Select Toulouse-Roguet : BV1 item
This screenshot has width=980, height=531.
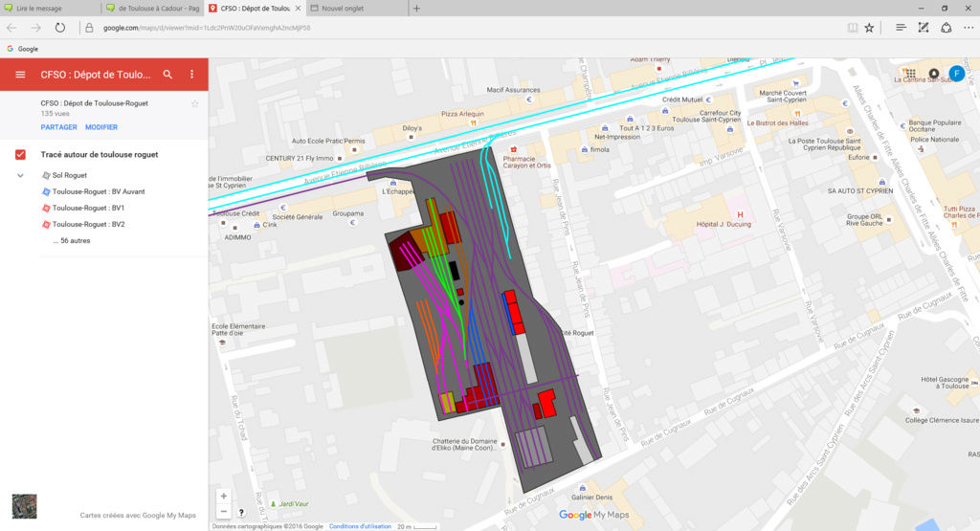[88, 208]
